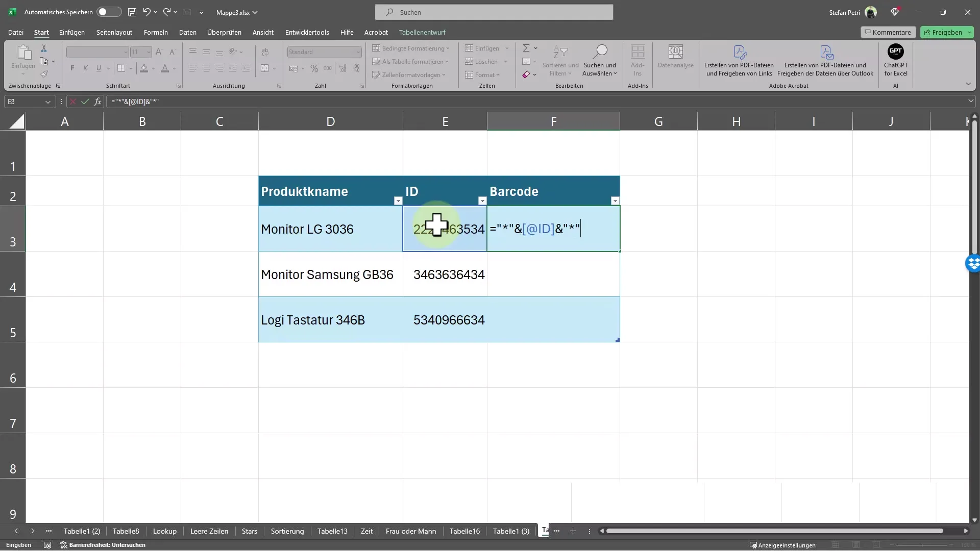Open the Formeln ribbon tab
Image resolution: width=980 pixels, height=551 pixels.
[156, 32]
